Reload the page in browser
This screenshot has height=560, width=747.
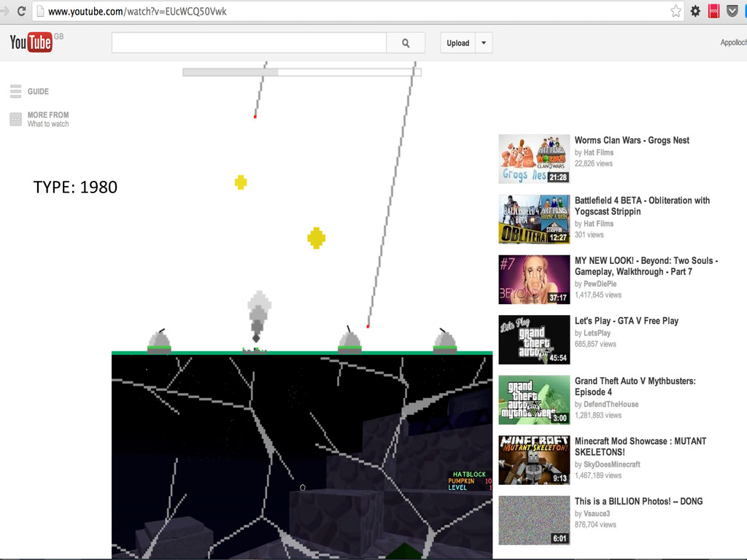(21, 11)
